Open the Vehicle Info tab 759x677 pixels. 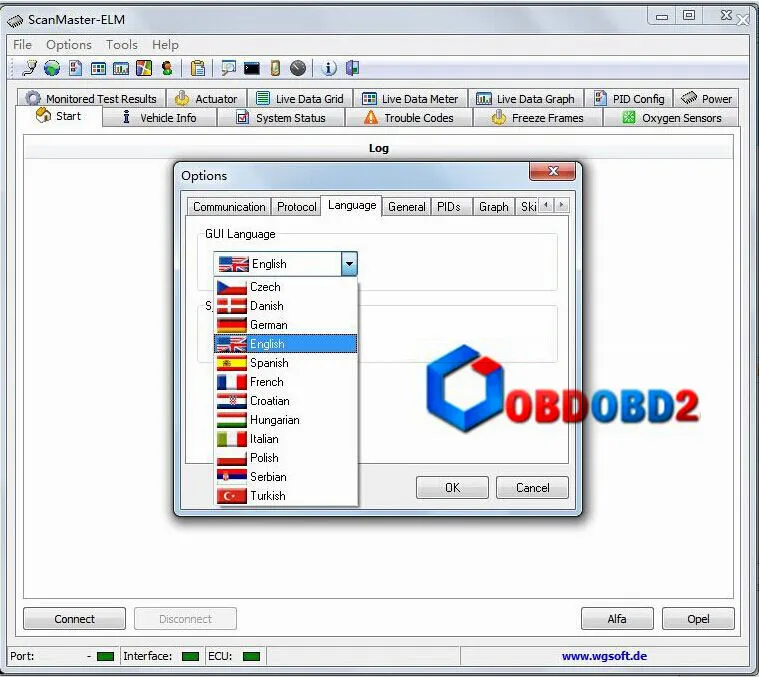click(159, 118)
